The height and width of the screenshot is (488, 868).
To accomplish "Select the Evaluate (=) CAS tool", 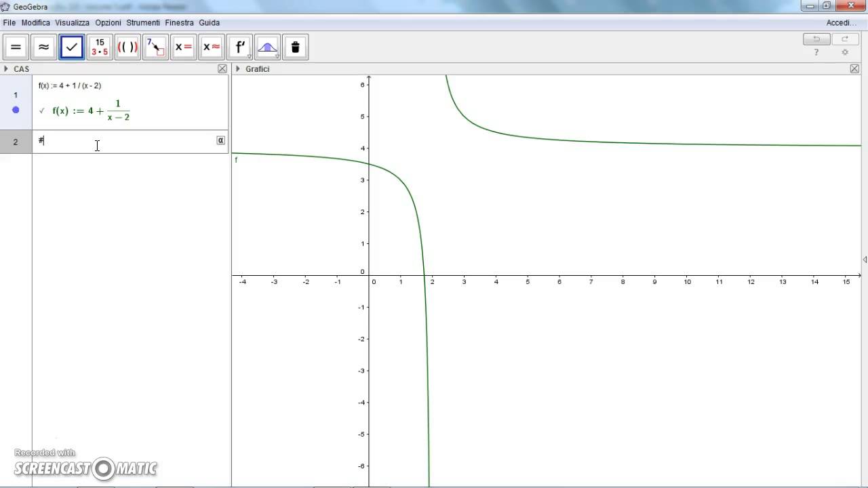I will [16, 47].
